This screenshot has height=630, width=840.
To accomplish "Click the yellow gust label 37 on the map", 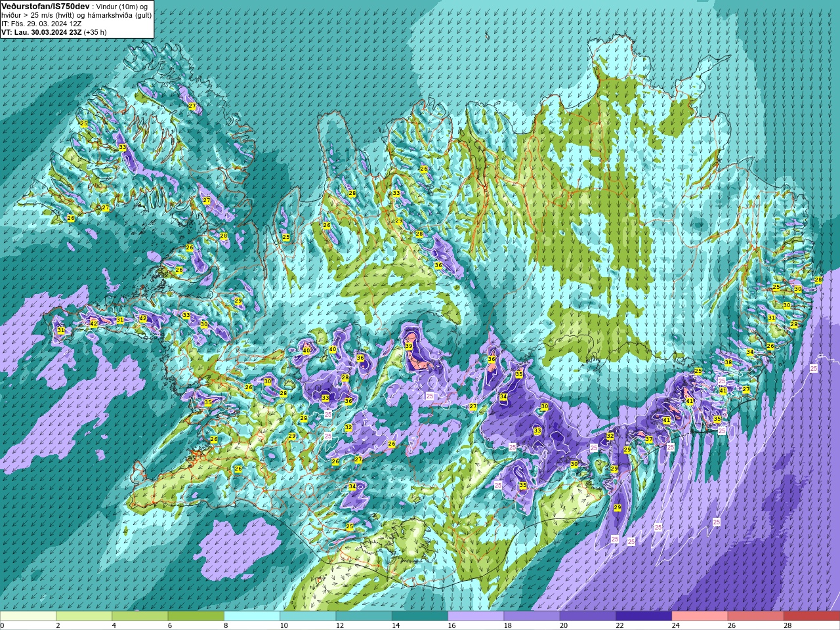I will pos(648,440).
